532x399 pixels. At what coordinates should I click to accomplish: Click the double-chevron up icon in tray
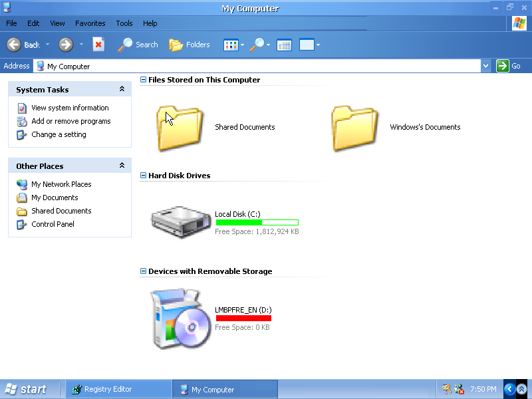click(522, 389)
